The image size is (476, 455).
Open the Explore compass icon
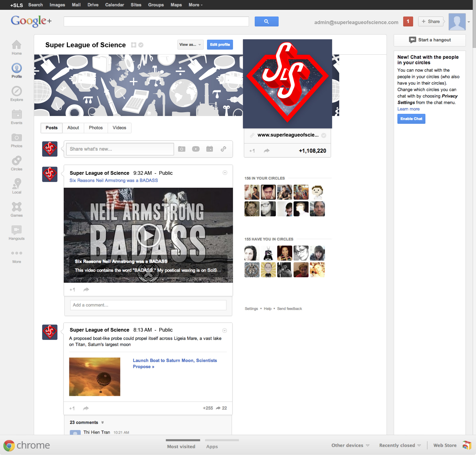coord(17,94)
